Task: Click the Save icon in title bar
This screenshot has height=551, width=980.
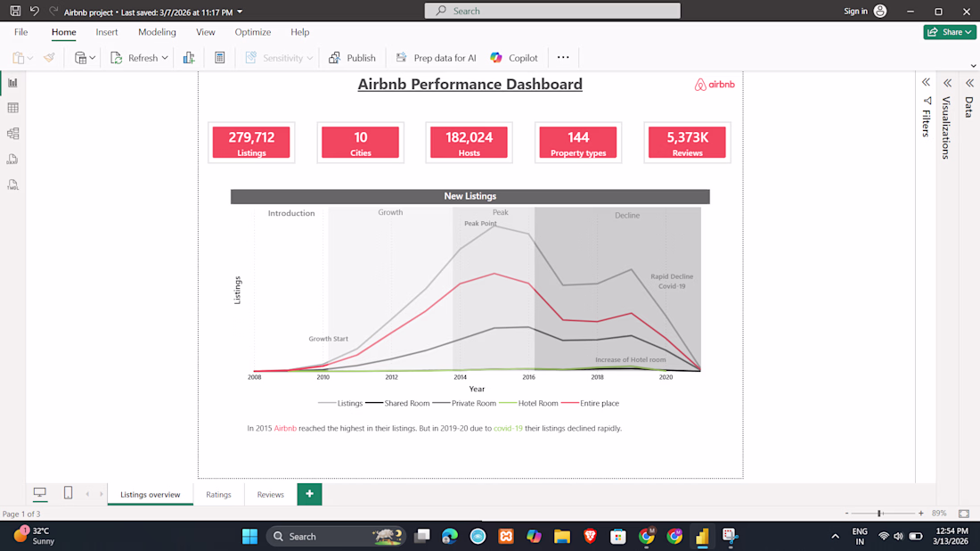Action: point(15,12)
